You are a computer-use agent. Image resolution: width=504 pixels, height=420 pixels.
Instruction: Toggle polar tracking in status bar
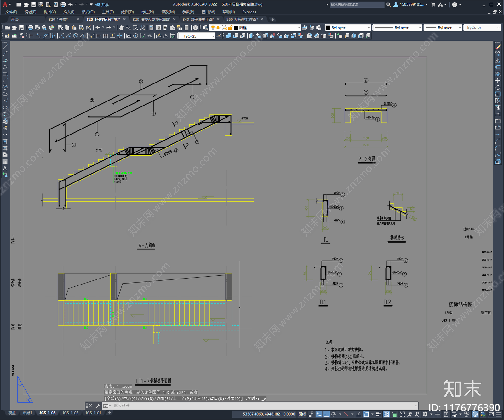tap(334, 414)
